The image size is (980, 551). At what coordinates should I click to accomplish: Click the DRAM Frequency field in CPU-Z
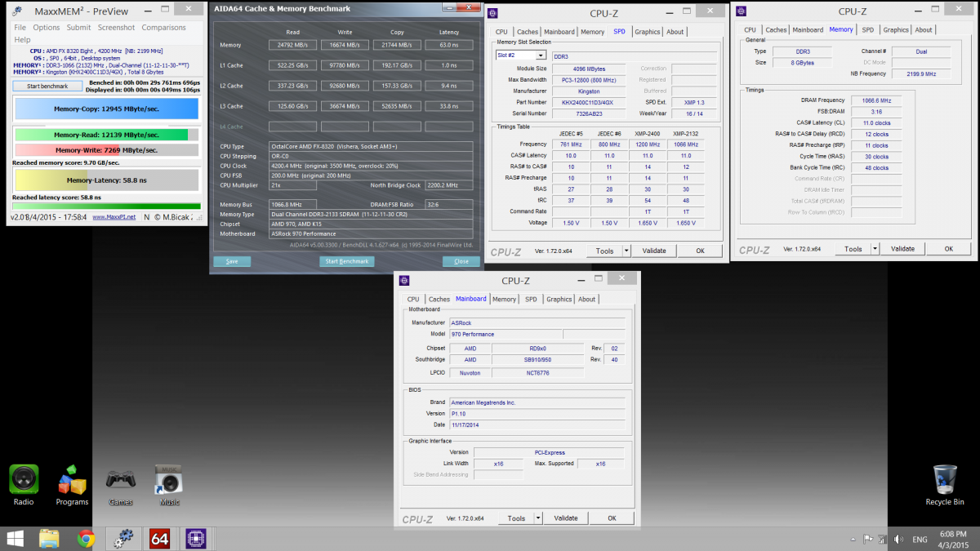tap(877, 100)
